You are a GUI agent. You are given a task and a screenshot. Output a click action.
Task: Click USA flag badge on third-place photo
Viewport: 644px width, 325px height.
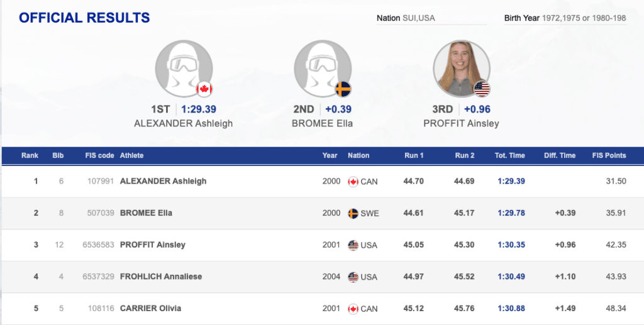point(482,89)
